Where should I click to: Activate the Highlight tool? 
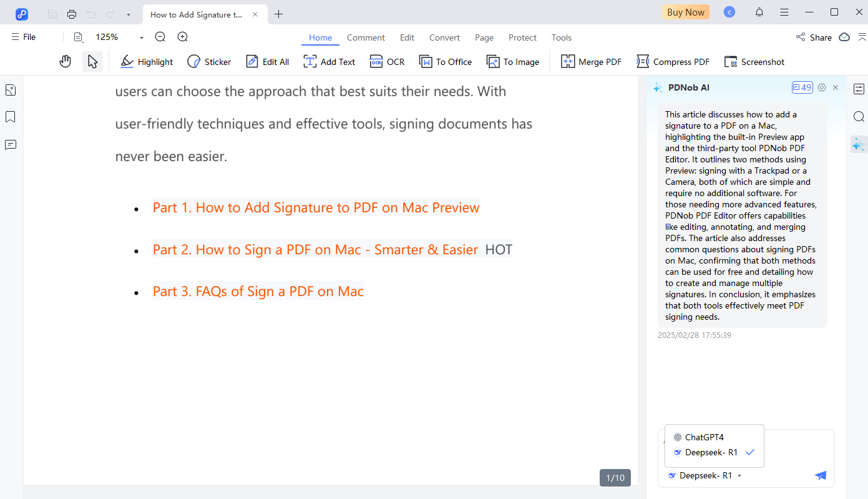[x=147, y=62]
